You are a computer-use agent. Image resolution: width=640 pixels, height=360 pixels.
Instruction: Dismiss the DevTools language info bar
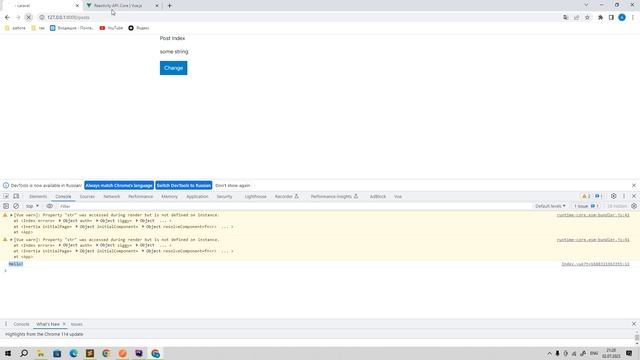[x=633, y=185]
